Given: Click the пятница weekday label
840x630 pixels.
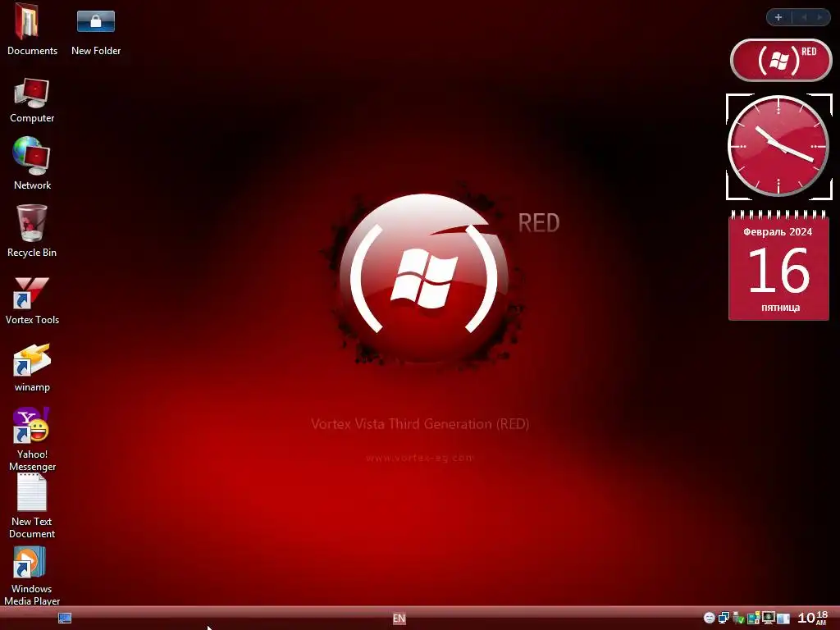Looking at the screenshot, I should [781, 308].
